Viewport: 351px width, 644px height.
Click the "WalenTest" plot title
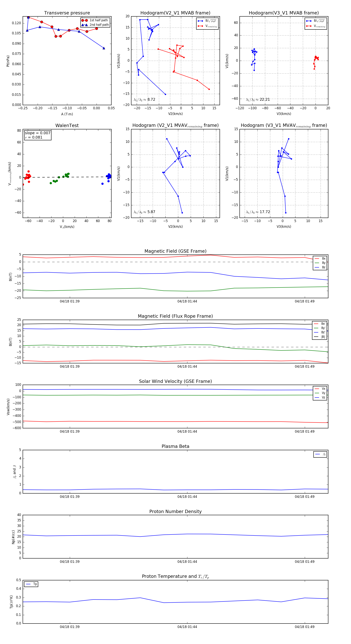coord(67,125)
